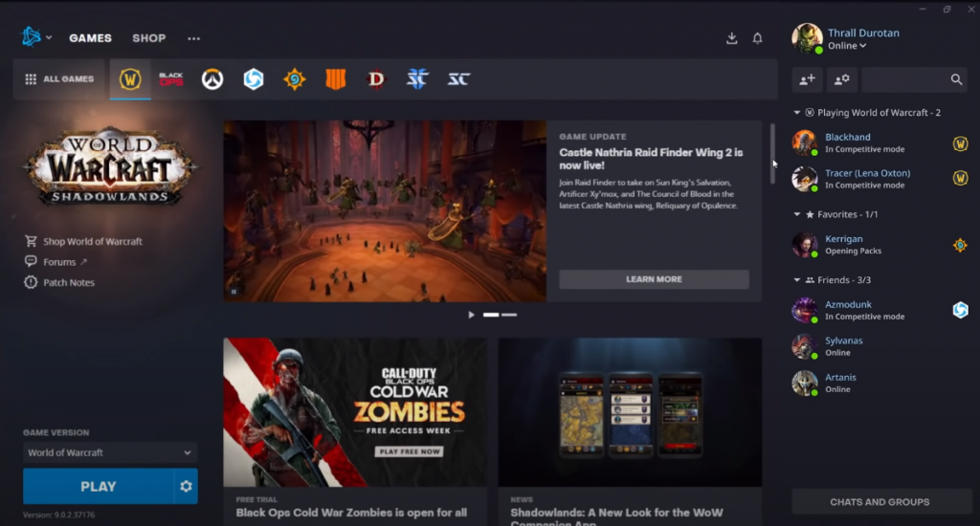
Task: Switch to the SHOP tab
Action: [148, 38]
